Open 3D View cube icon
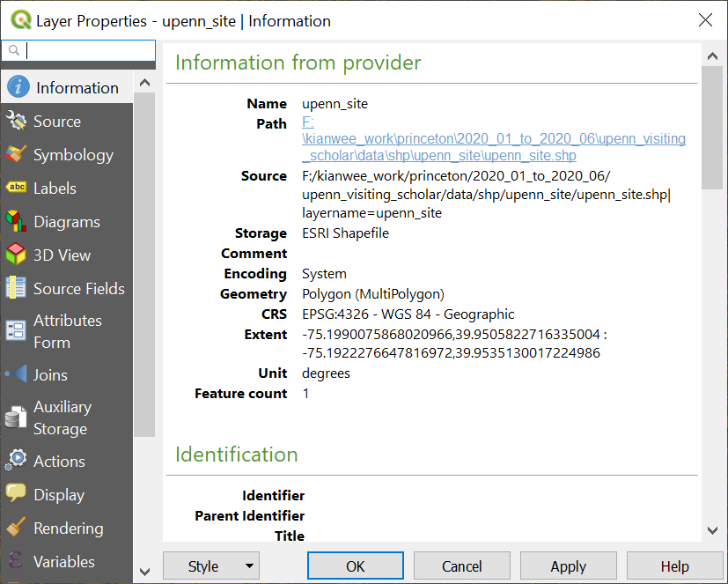 coord(16,255)
